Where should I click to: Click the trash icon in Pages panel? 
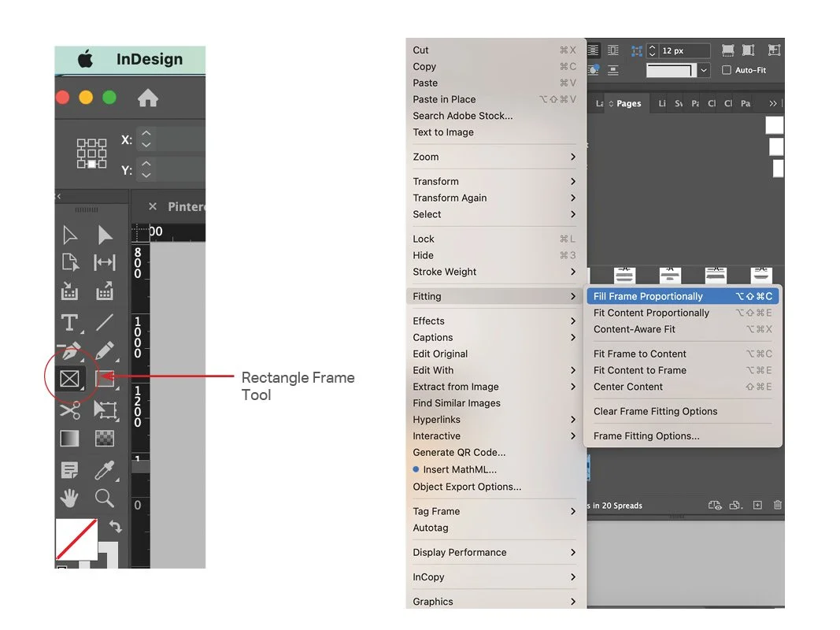777,505
